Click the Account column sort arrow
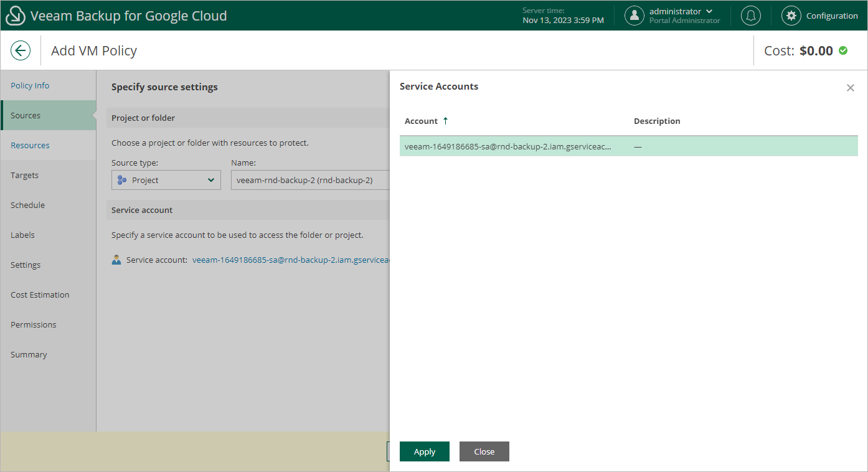The height and width of the screenshot is (472, 868). tap(445, 121)
